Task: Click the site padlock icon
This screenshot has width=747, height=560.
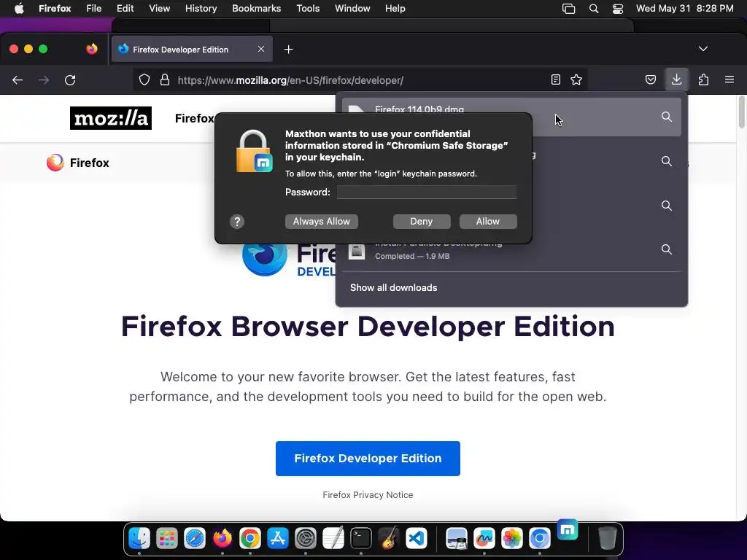Action: click(165, 80)
